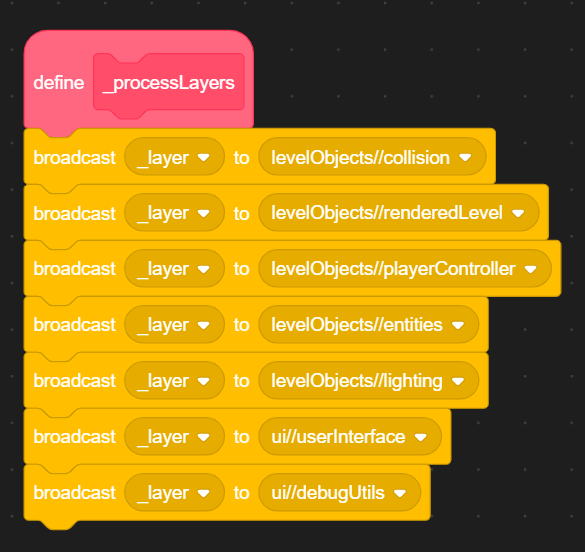Open the levelObjects//entities target dropdown

tap(369, 325)
